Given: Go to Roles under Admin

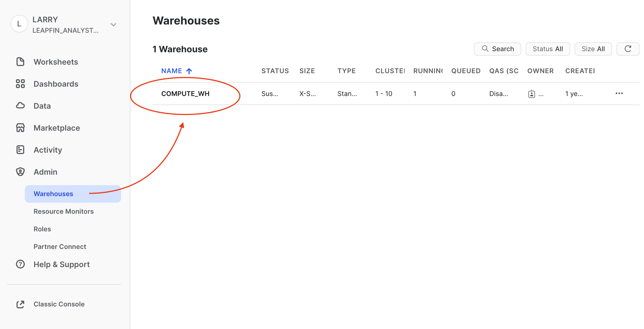Looking at the screenshot, I should click(42, 229).
